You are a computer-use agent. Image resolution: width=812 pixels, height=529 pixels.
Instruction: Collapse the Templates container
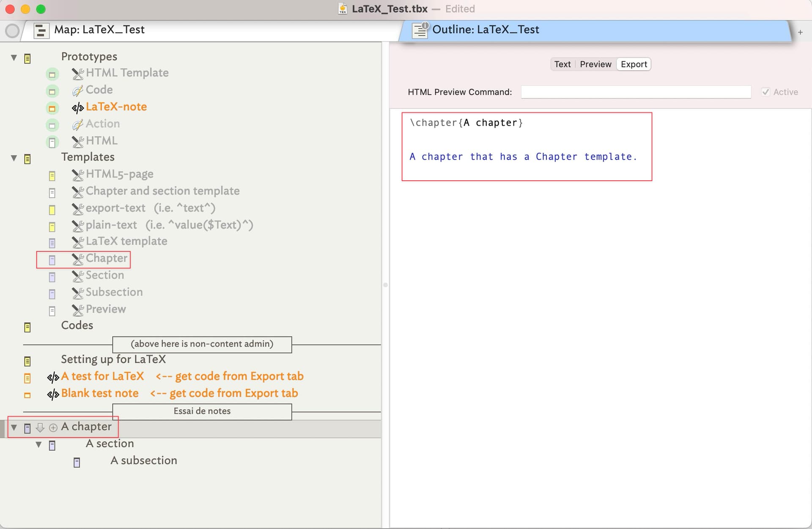coord(14,158)
